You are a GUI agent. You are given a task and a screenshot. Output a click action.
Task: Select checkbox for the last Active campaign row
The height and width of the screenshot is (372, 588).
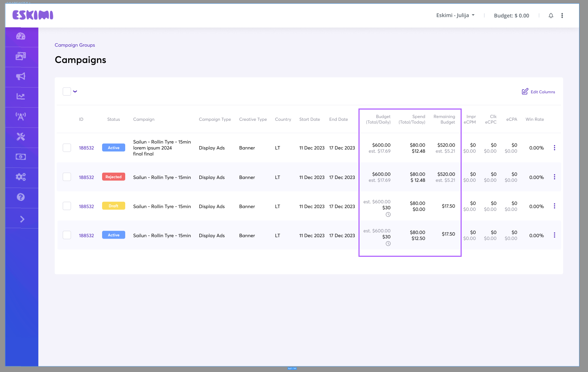[x=67, y=235]
